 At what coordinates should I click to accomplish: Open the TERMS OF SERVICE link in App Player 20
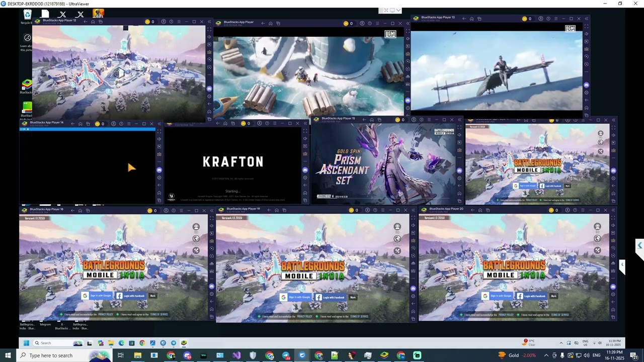point(561,315)
